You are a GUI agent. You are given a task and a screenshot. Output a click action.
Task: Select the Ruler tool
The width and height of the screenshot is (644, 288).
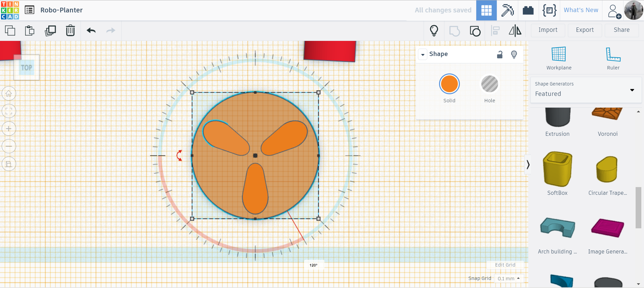613,58
